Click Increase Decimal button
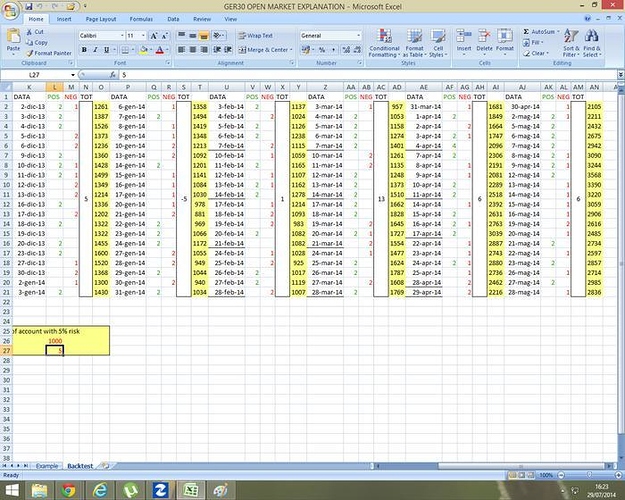Image resolution: width=625 pixels, height=500 pixels. pos(346,50)
